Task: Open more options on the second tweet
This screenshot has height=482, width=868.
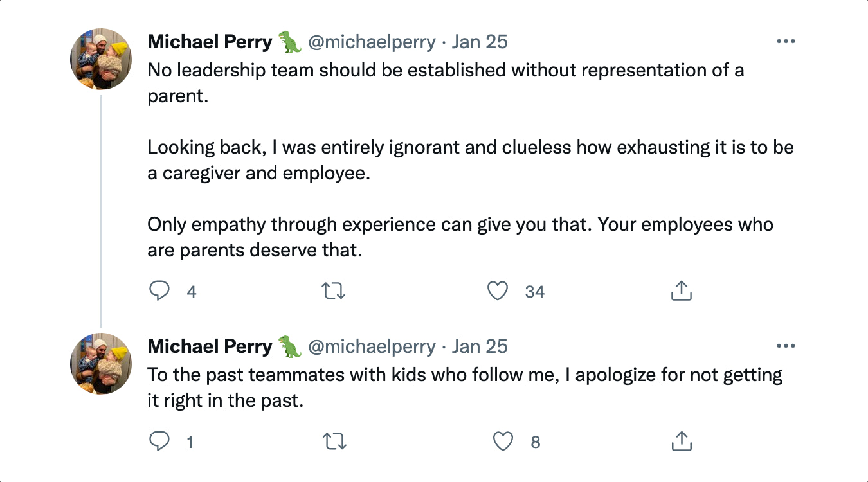Action: [786, 346]
